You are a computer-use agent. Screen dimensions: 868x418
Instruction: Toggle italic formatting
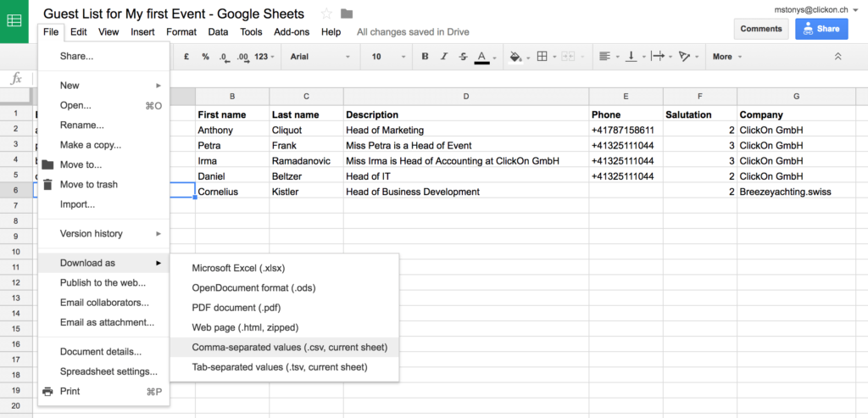tap(443, 57)
